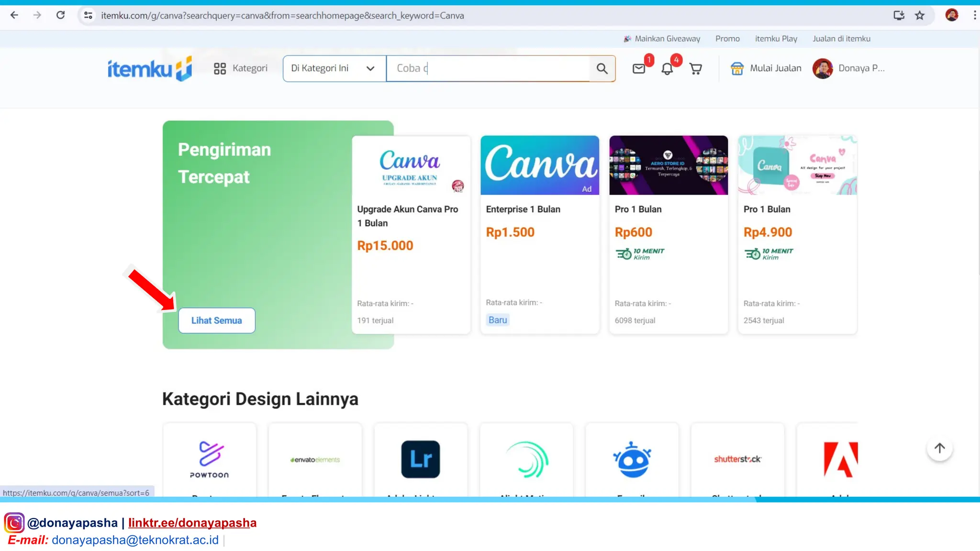Select the Powtoon category card
This screenshot has width=980, height=551.
[209, 459]
